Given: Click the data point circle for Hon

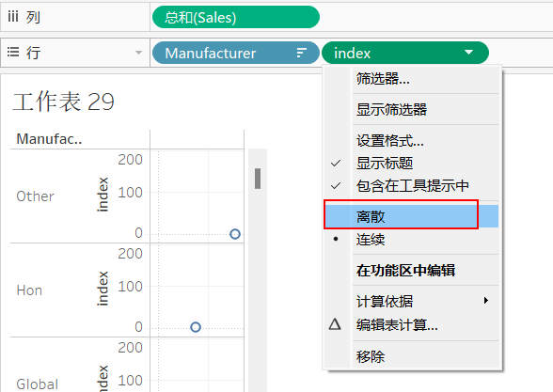Looking at the screenshot, I should [196, 327].
